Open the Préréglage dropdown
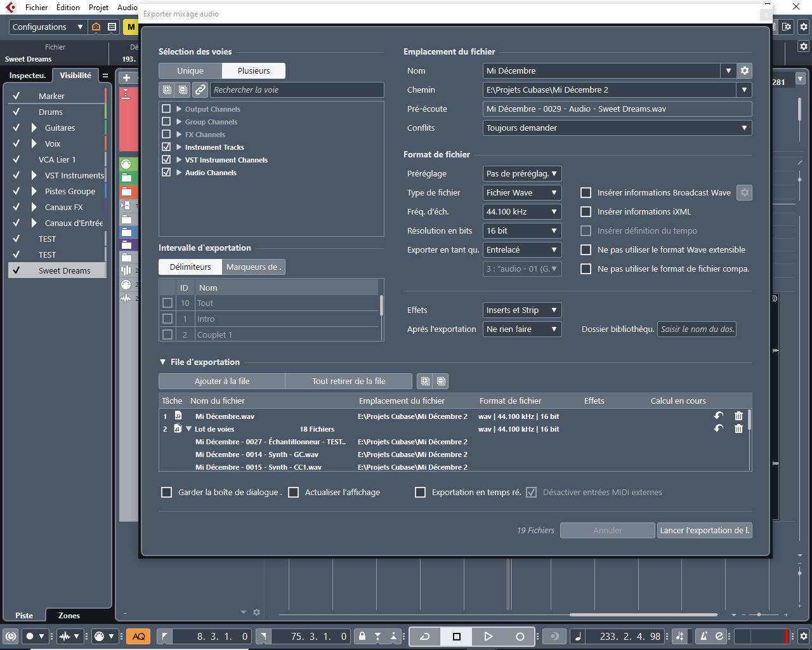 coord(522,173)
